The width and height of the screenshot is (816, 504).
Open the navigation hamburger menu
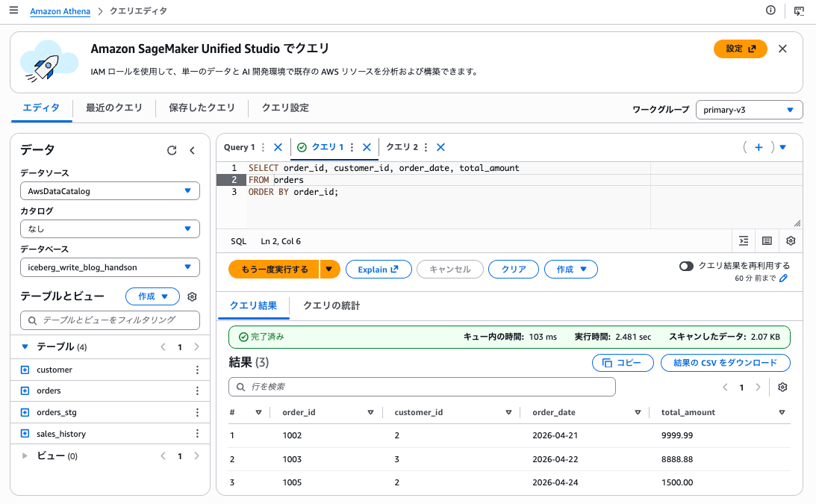tap(13, 10)
